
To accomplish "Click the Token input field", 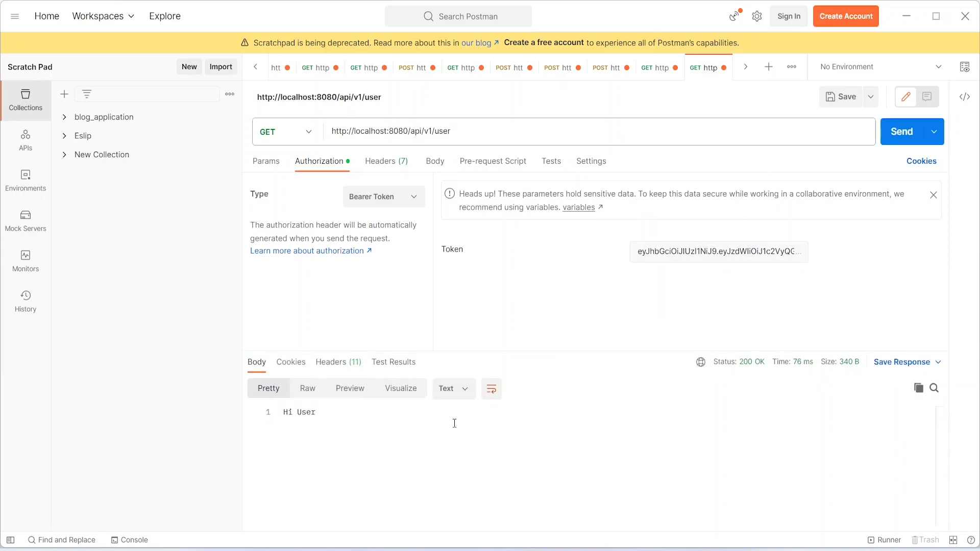I will pyautogui.click(x=719, y=252).
